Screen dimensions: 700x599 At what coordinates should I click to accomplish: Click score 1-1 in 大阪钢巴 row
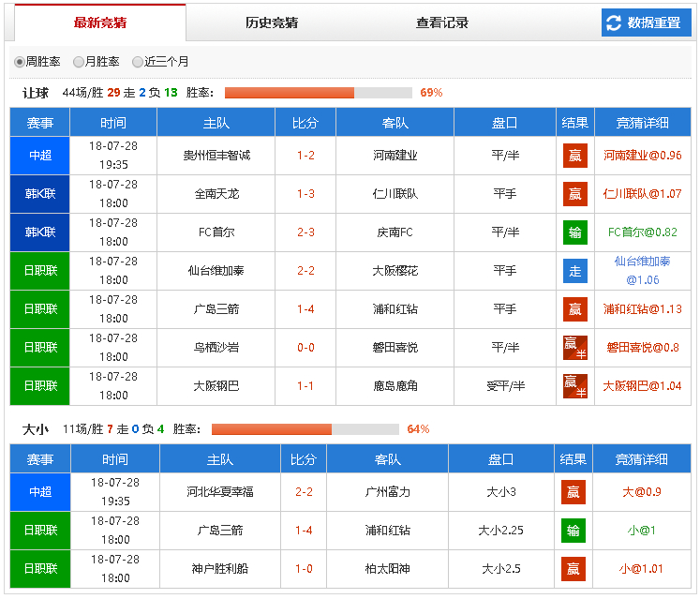305,386
